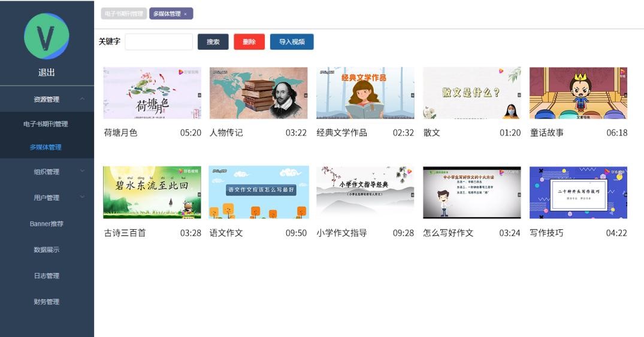Open the 人物传记 Shakespeare video thumbnail
Image resolution: width=644 pixels, height=337 pixels.
pos(258,93)
